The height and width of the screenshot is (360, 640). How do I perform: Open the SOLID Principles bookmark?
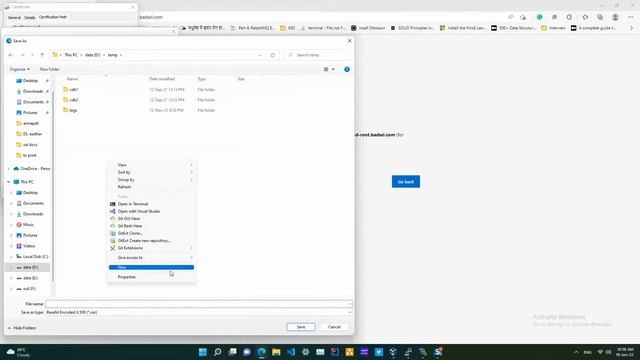412,28
